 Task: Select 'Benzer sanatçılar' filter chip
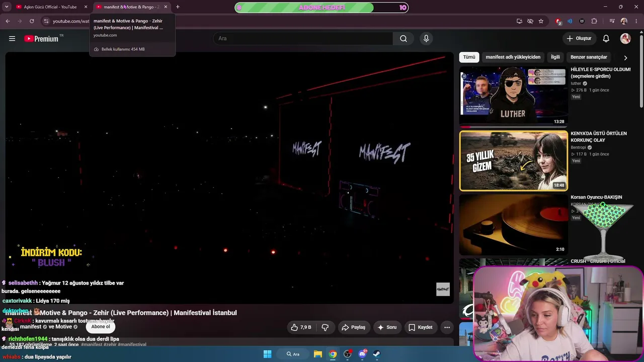tap(589, 57)
